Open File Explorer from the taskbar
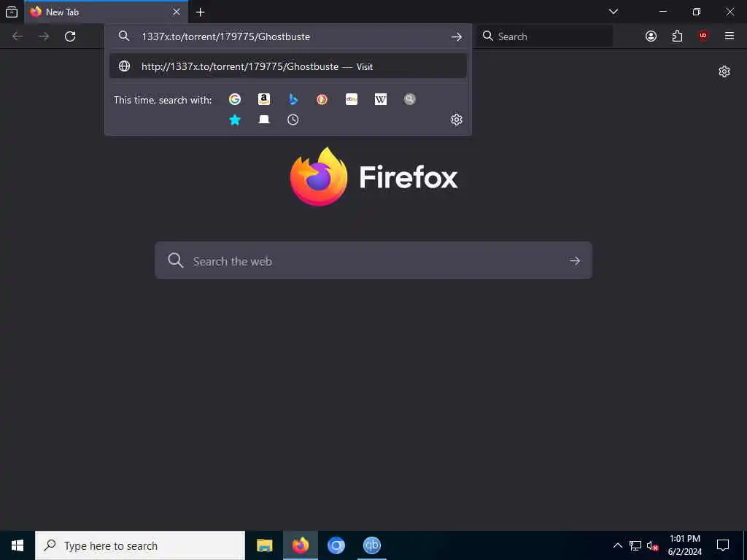Image resolution: width=747 pixels, height=560 pixels. click(264, 545)
